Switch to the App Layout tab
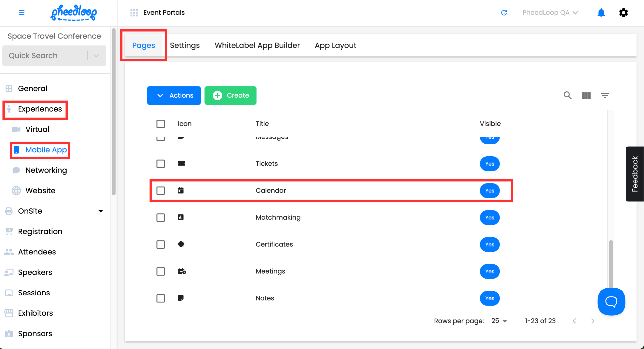The height and width of the screenshot is (349, 644). click(335, 45)
